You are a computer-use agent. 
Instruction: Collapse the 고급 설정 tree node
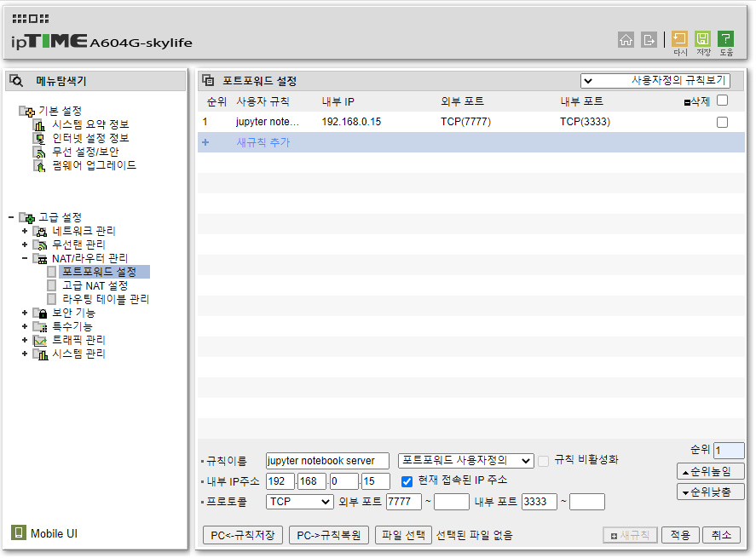click(x=11, y=218)
